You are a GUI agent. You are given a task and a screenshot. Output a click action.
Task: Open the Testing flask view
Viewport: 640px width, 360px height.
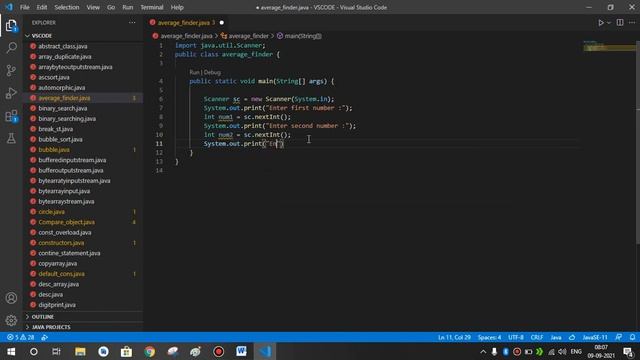coord(11,138)
